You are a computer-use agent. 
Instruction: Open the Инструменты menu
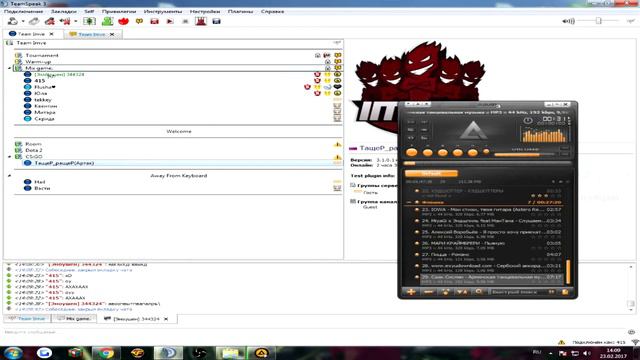pos(163,11)
